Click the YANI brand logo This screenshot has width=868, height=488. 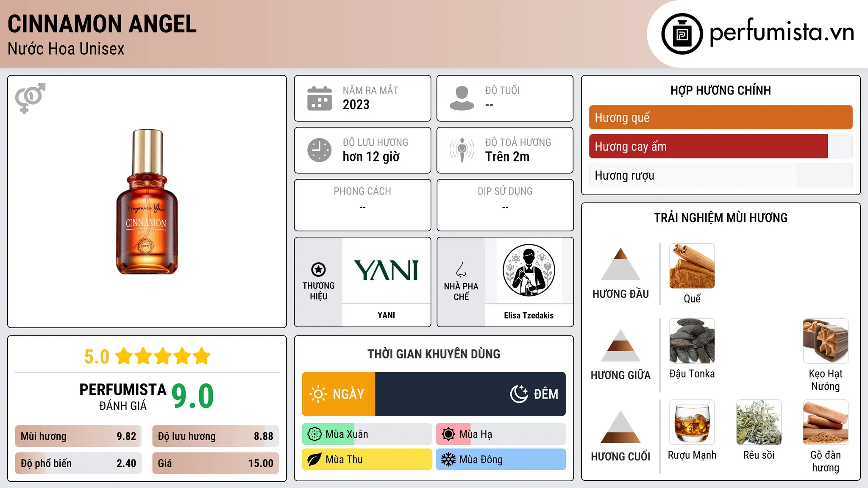pyautogui.click(x=386, y=270)
